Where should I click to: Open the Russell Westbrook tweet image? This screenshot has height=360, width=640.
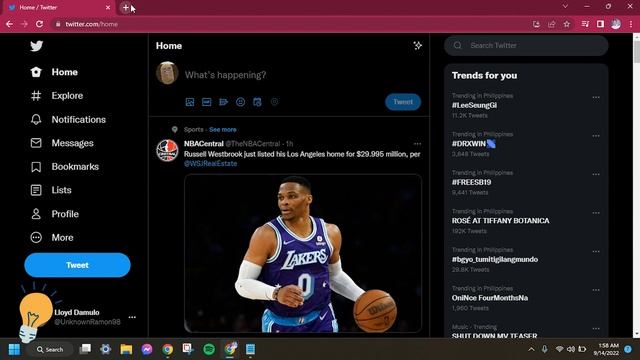(302, 253)
